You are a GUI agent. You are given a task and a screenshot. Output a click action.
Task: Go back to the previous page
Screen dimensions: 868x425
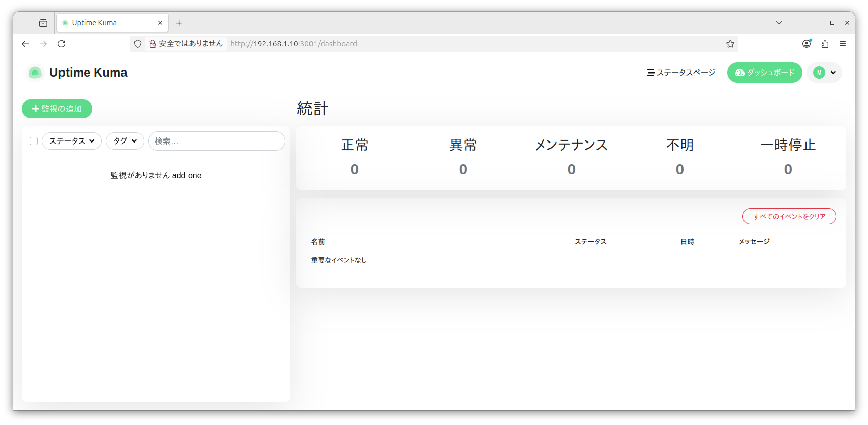click(25, 44)
